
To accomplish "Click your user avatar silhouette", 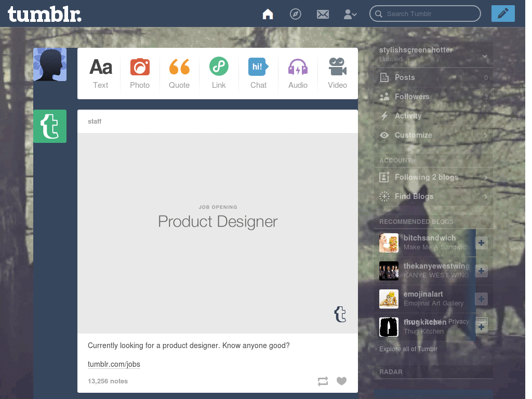I will [50, 64].
